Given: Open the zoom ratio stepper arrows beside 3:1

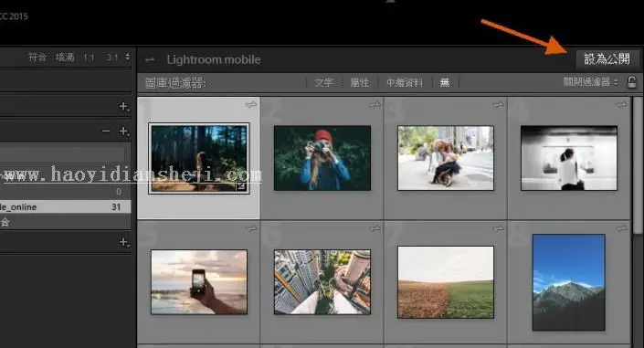Looking at the screenshot, I should (128, 57).
